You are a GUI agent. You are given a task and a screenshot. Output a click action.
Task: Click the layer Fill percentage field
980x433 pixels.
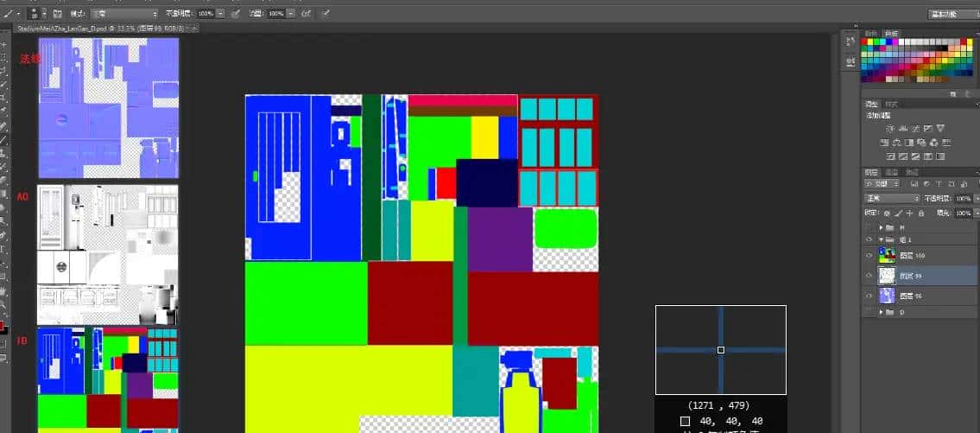tap(963, 213)
